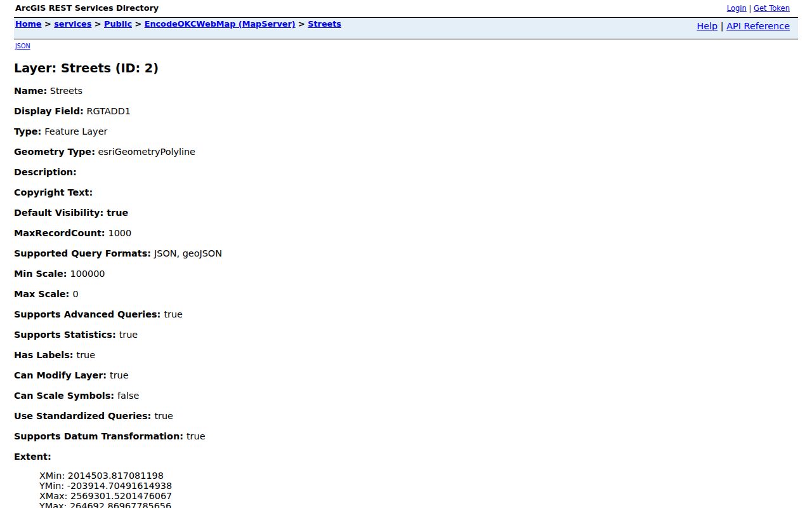The image size is (812, 508).
Task: Click the YMin value -203914.70491614938
Action: click(119, 486)
